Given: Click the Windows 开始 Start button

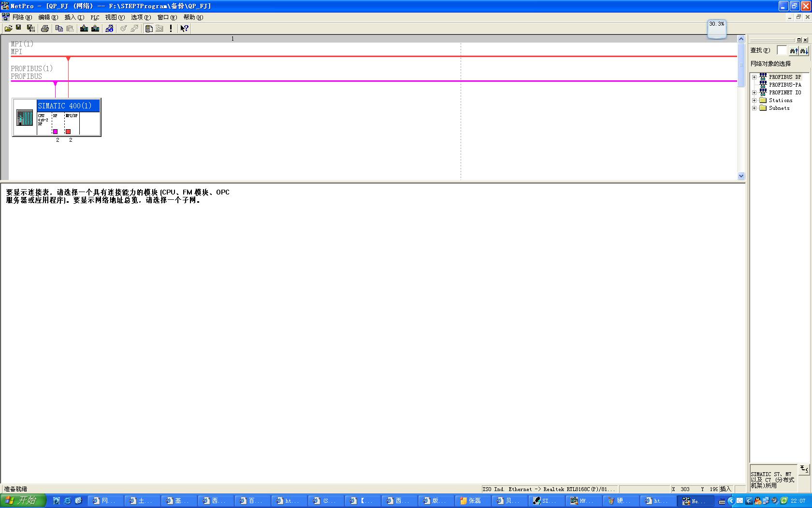Looking at the screenshot, I should [x=23, y=501].
